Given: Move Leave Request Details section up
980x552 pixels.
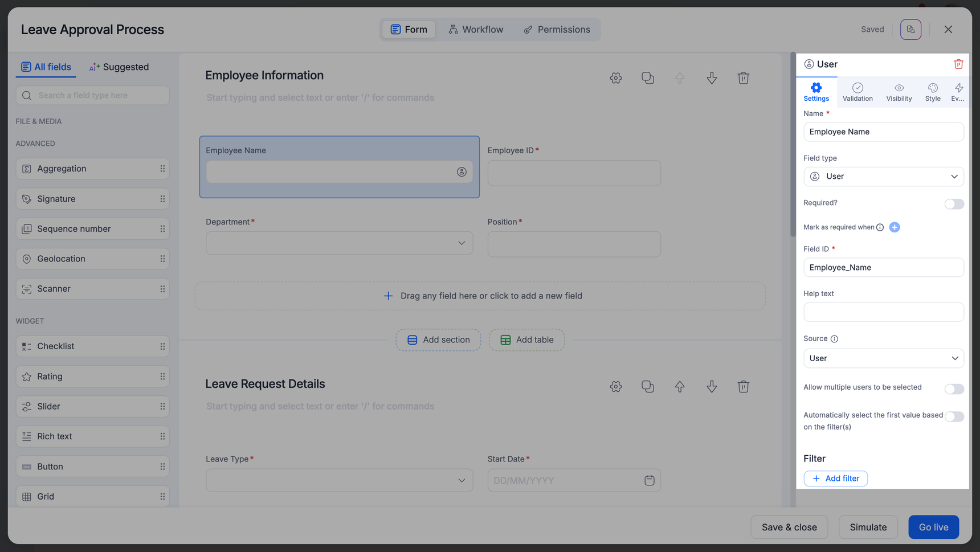Looking at the screenshot, I should [x=680, y=387].
